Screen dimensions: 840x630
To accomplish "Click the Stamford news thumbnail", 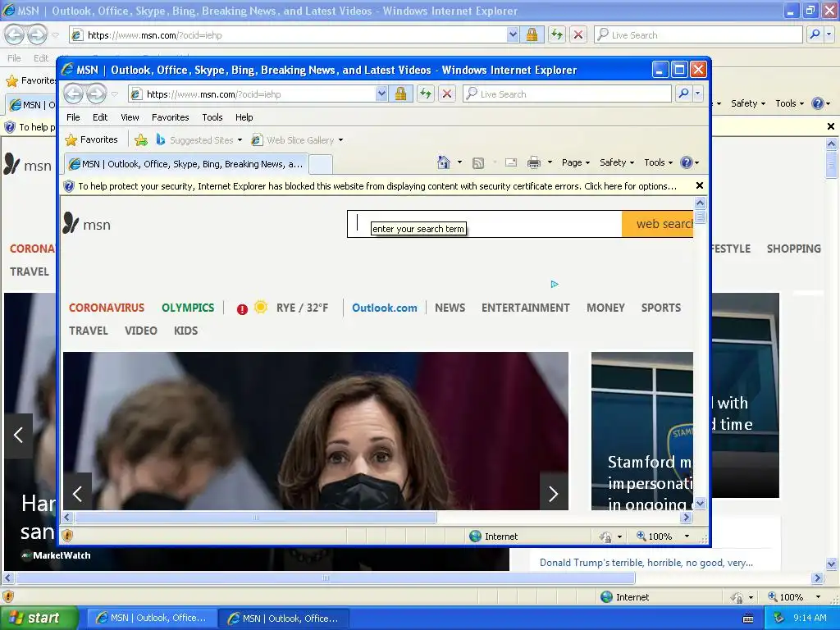I will [641, 431].
